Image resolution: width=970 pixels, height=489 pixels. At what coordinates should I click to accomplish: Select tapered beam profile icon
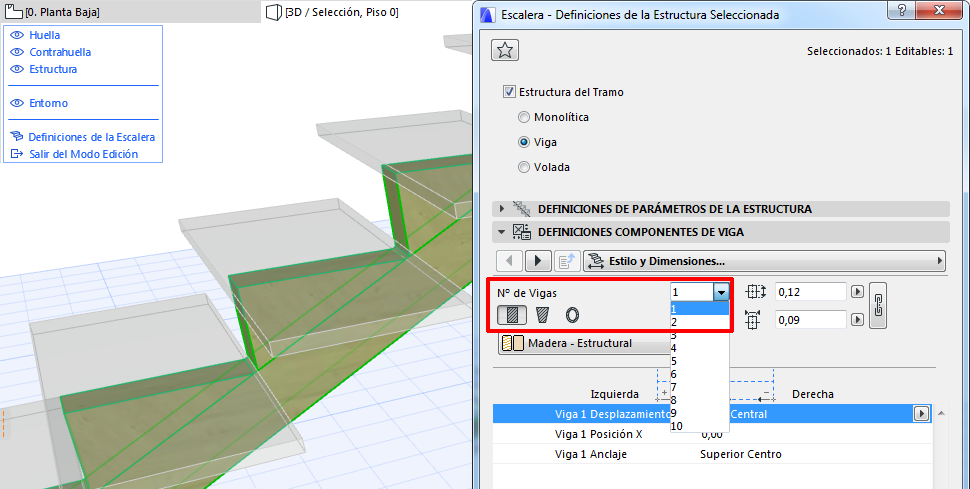coord(543,315)
